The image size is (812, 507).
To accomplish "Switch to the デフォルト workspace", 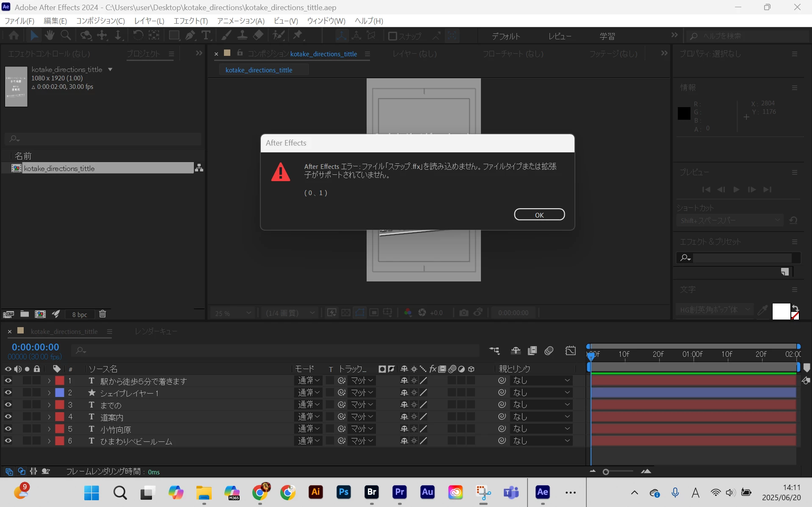I will click(505, 36).
